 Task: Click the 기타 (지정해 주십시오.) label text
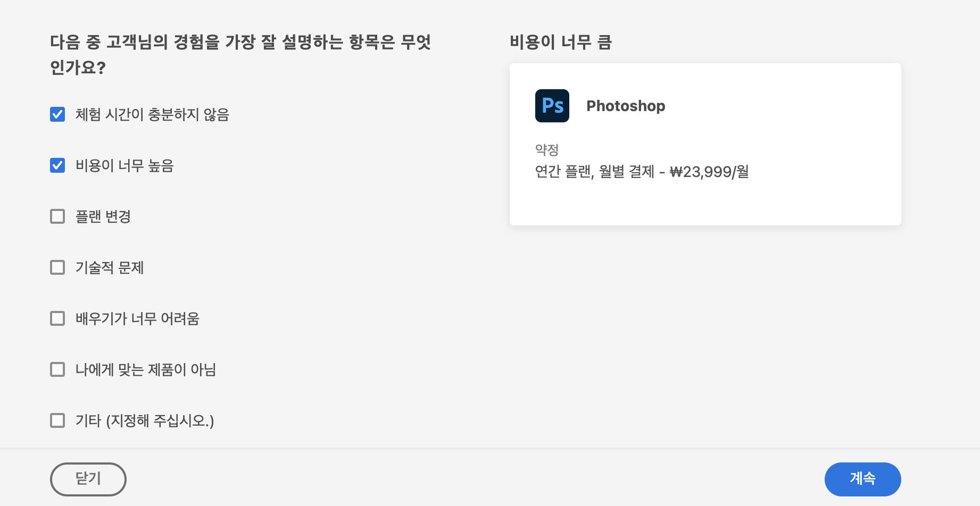(145, 420)
